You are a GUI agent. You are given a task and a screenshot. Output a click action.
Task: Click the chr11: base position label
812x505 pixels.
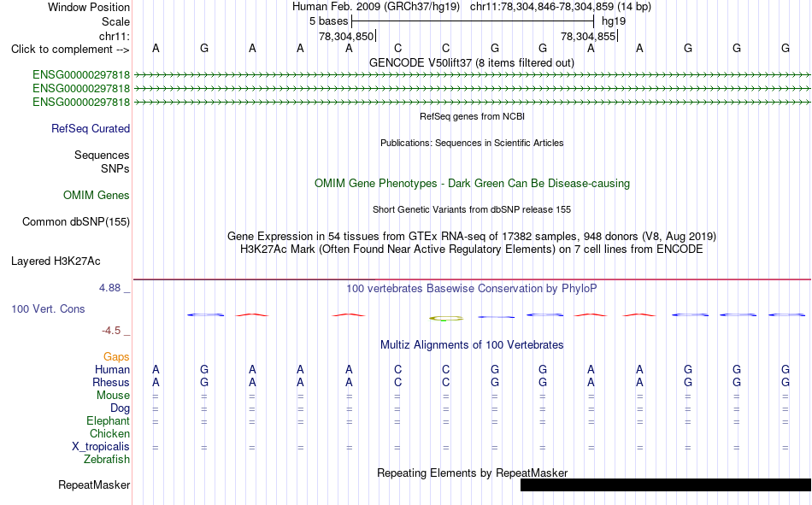click(x=114, y=36)
